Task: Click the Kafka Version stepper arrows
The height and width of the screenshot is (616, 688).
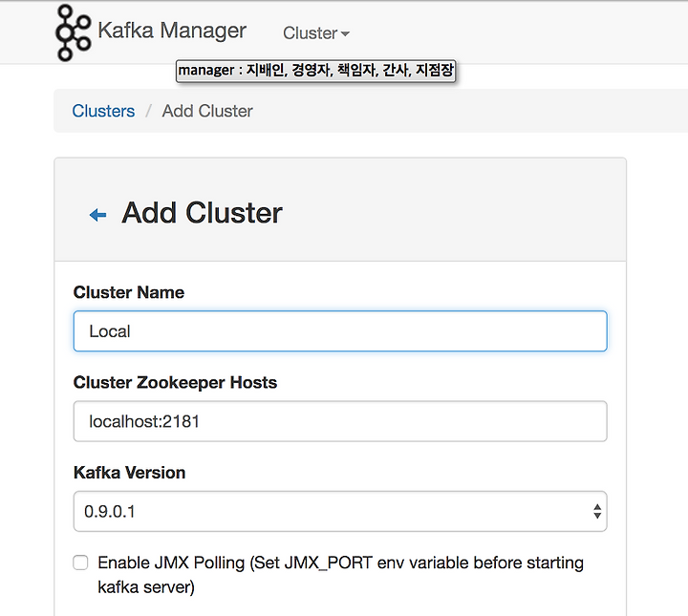Action: coord(596,511)
